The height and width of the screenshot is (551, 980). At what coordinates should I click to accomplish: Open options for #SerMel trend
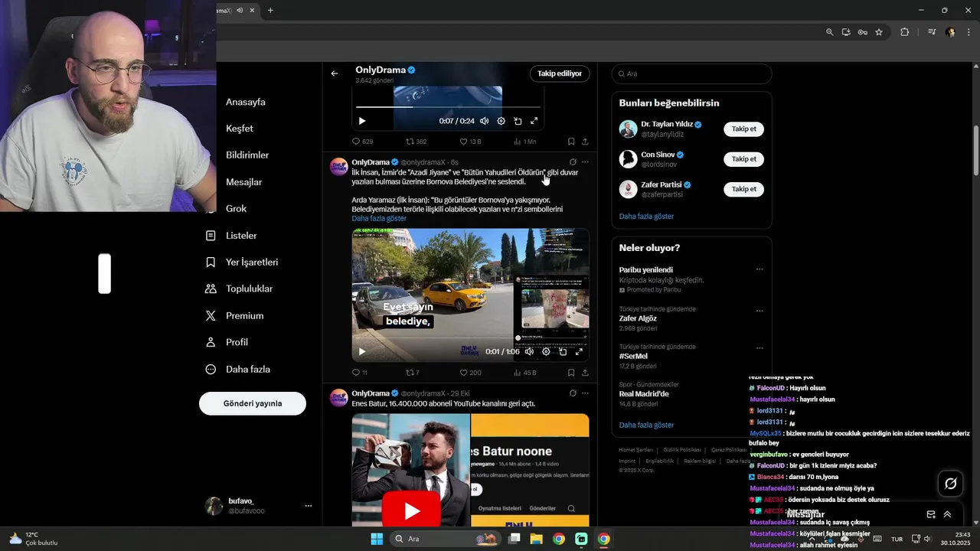tap(759, 348)
